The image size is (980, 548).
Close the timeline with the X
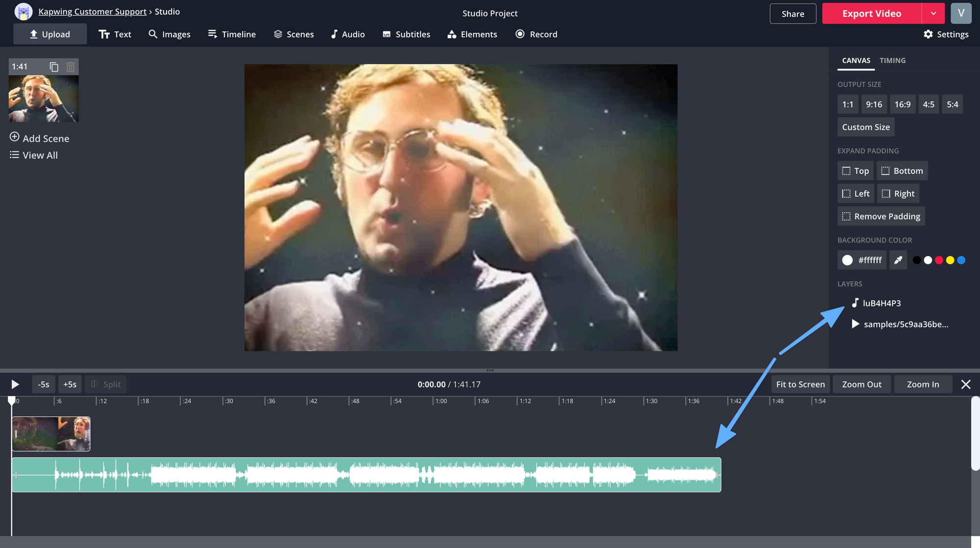click(965, 384)
